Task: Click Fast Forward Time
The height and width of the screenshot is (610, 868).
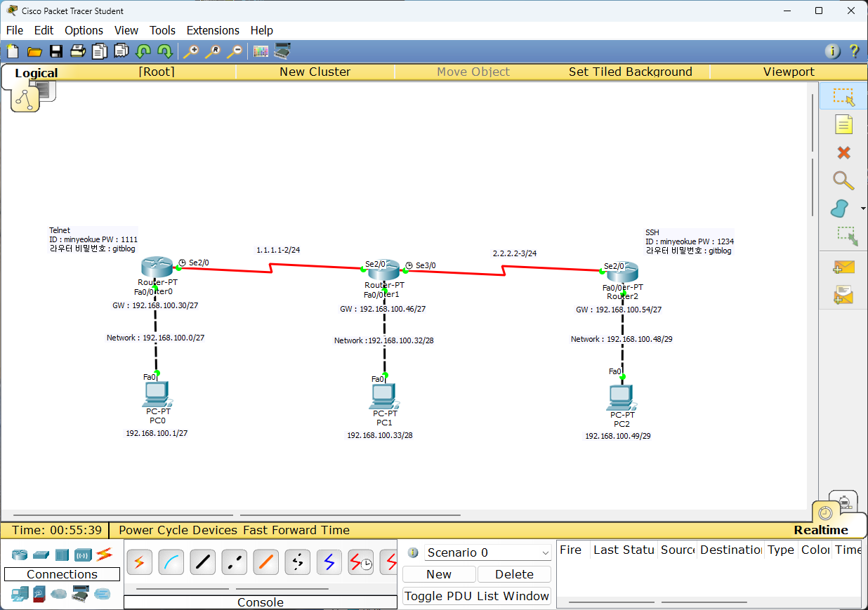Action: 296,530
